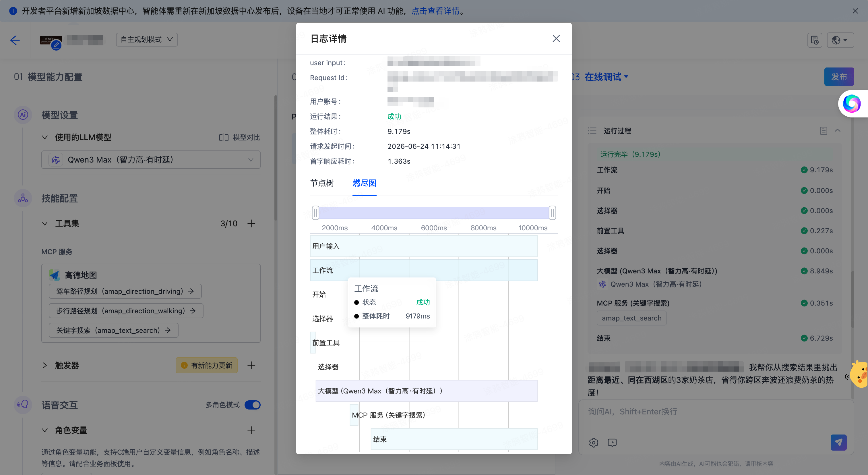Click the 技能配置 section icon
This screenshot has height=475, width=868.
point(23,198)
